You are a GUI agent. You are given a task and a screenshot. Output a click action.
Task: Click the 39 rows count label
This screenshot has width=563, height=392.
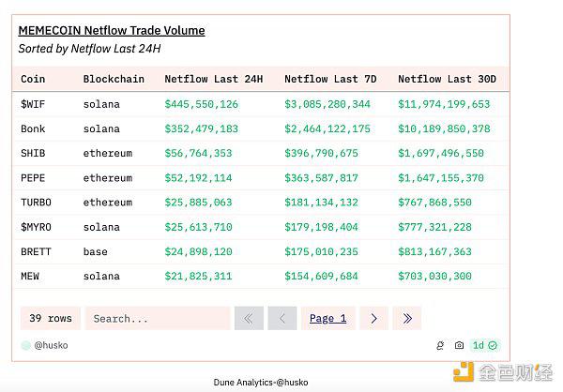coord(51,318)
